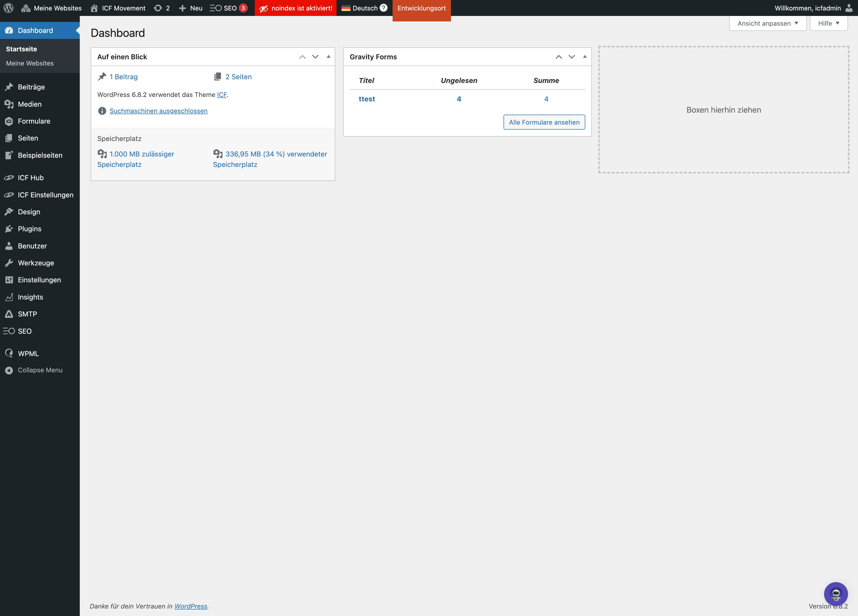Click the WordPress logo in admin bar

(8, 8)
